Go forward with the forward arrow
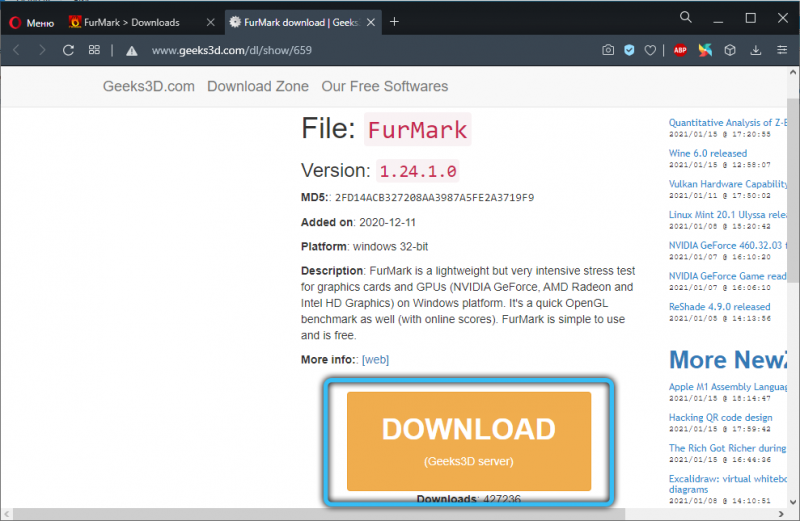This screenshot has height=521, width=800. pos(42,50)
